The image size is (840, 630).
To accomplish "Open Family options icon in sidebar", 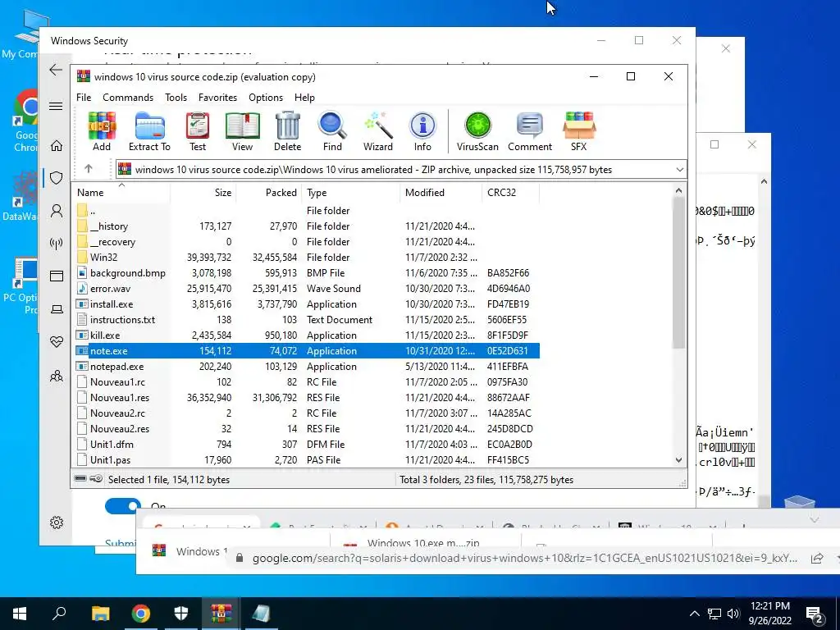I will [x=57, y=376].
